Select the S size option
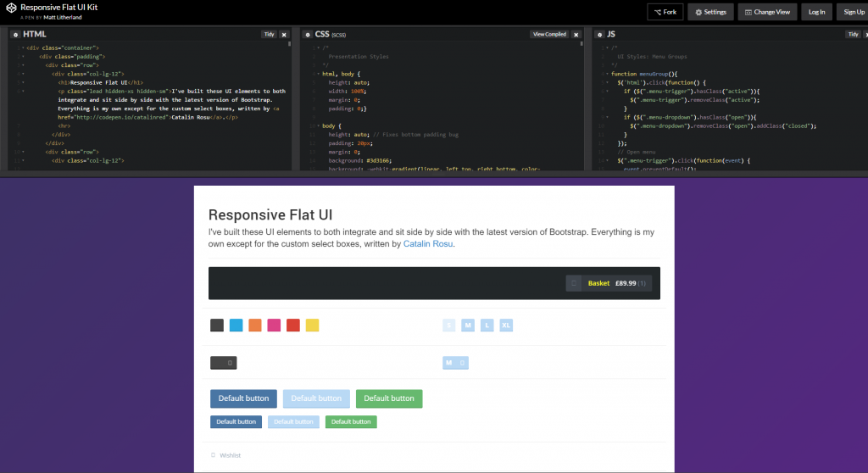 [x=449, y=326]
